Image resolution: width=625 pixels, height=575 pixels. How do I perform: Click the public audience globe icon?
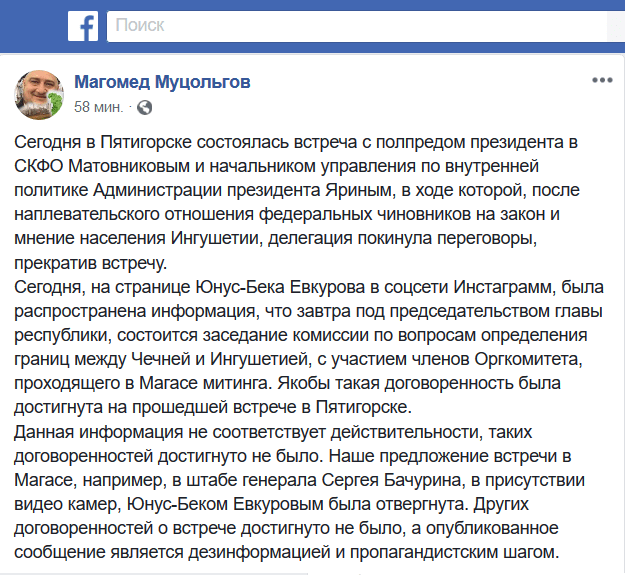coord(145,106)
